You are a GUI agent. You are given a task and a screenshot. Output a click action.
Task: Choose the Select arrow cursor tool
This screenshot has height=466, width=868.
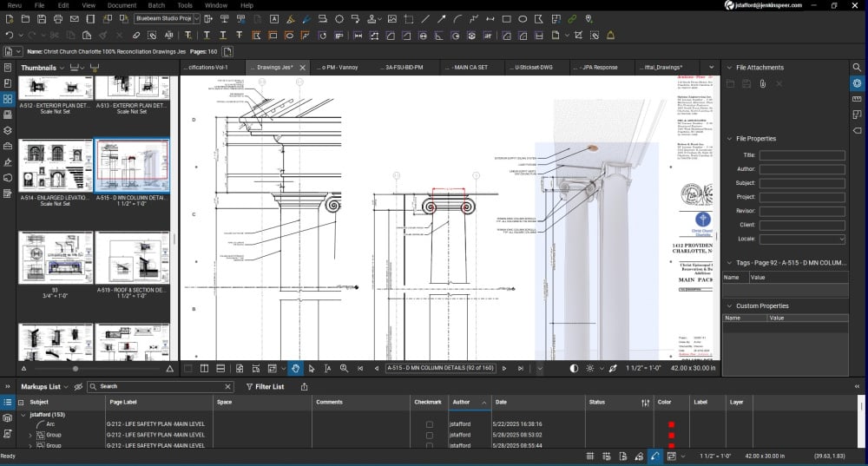pyautogui.click(x=311, y=368)
